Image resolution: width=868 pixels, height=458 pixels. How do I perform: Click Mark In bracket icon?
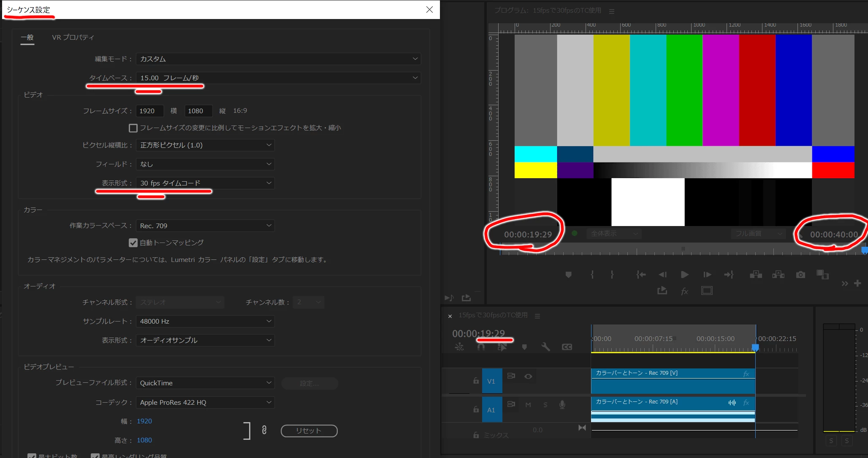[x=592, y=275]
